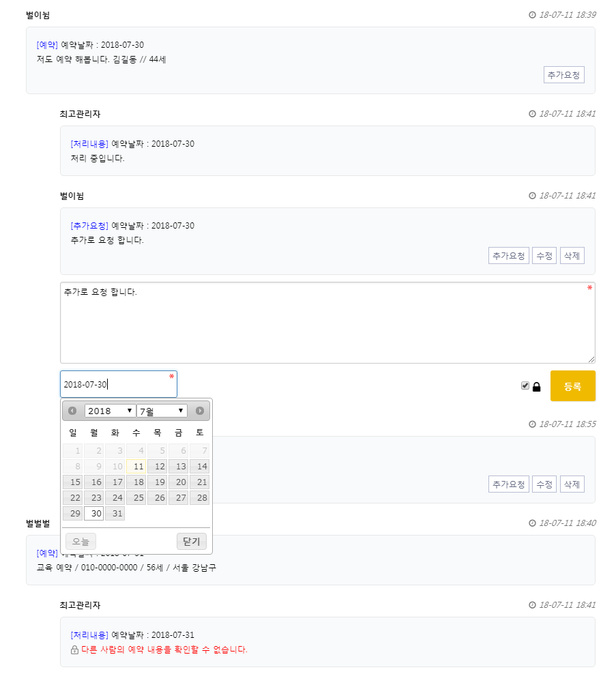Go to previous month in the datepicker
The width and height of the screenshot is (616, 687).
(x=72, y=411)
